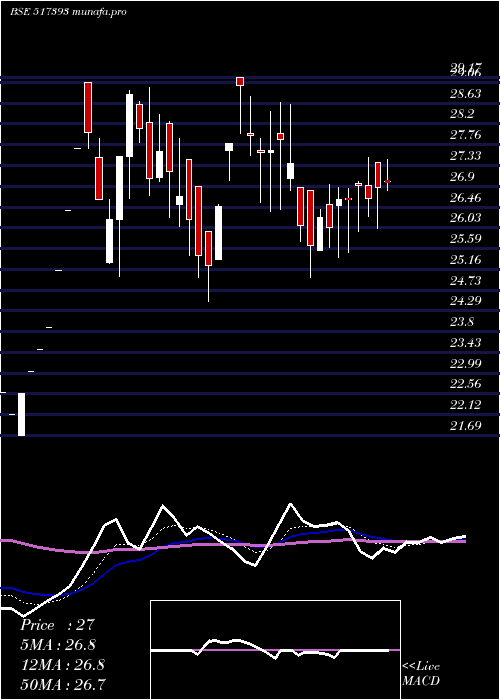
Task: Click the 28.2 price axis label
Action: click(462, 114)
